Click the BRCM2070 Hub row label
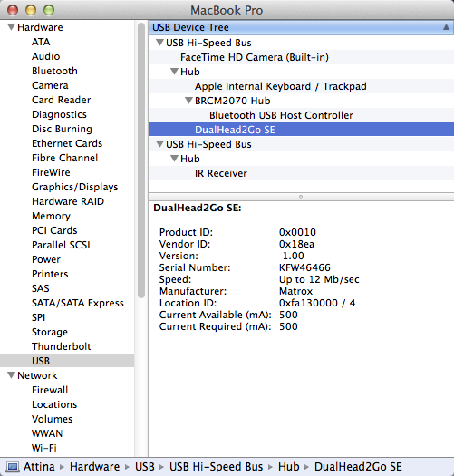454x476 pixels. [233, 101]
